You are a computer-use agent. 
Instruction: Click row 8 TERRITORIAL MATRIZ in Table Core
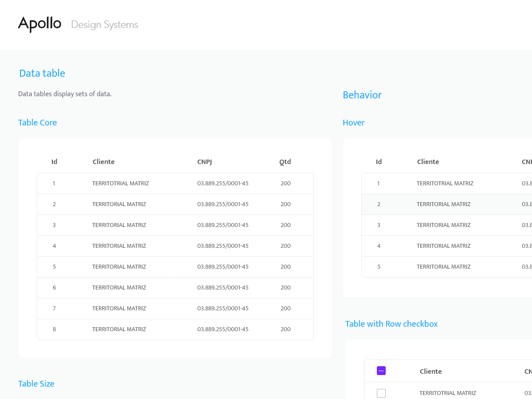119,329
